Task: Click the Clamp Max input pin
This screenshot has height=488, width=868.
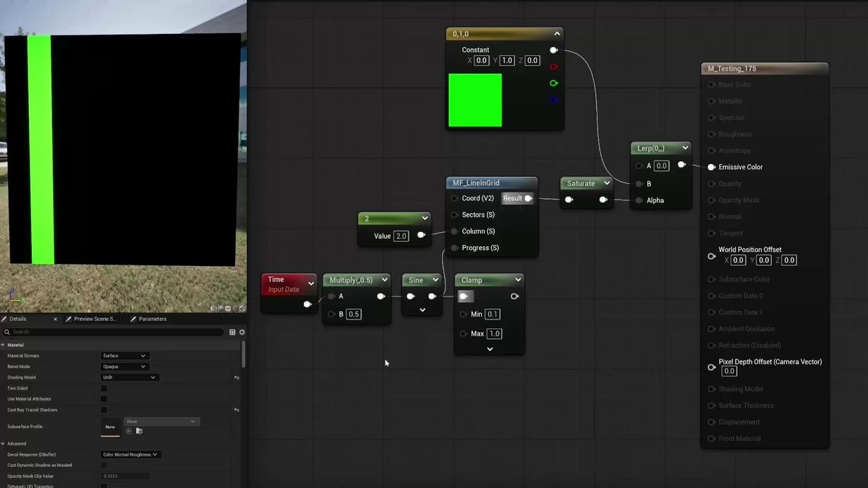Action: coord(463,334)
